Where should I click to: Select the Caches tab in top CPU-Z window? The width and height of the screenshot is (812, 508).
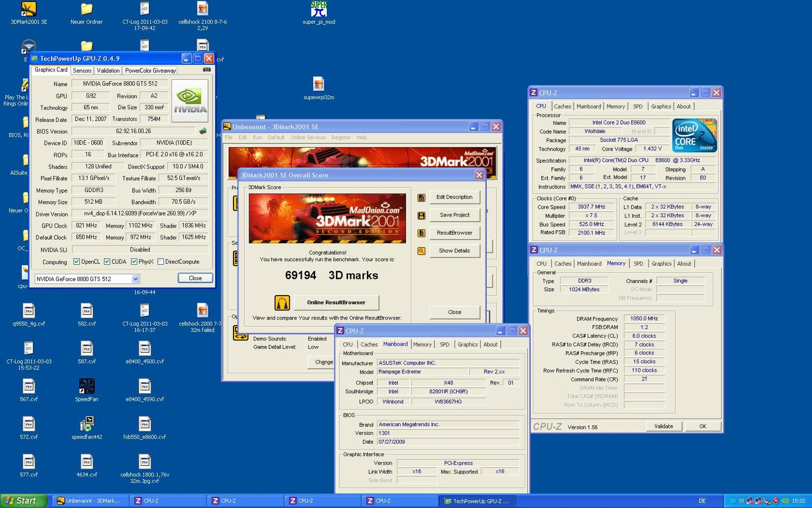click(x=562, y=106)
